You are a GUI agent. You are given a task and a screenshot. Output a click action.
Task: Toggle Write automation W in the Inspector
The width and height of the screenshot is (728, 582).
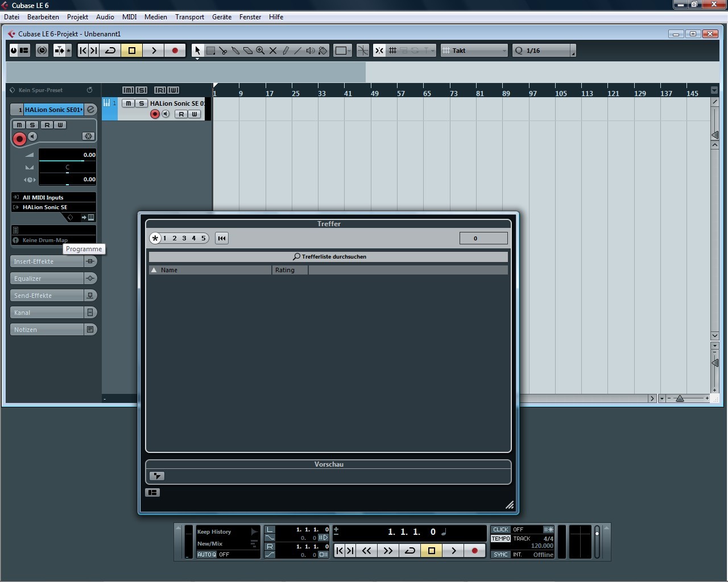pyautogui.click(x=60, y=124)
